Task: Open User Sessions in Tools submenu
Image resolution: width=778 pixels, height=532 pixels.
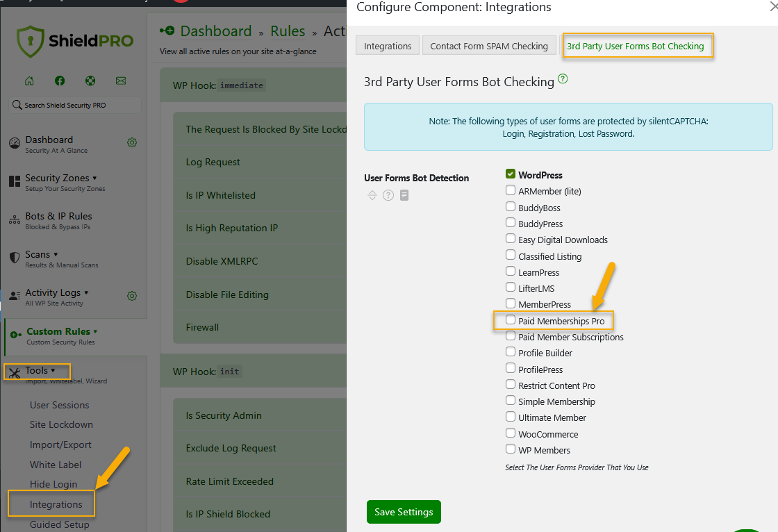Action: [x=60, y=405]
